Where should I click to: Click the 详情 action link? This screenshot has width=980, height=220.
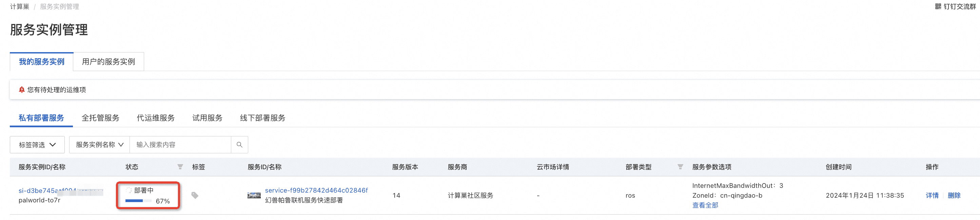pos(932,195)
